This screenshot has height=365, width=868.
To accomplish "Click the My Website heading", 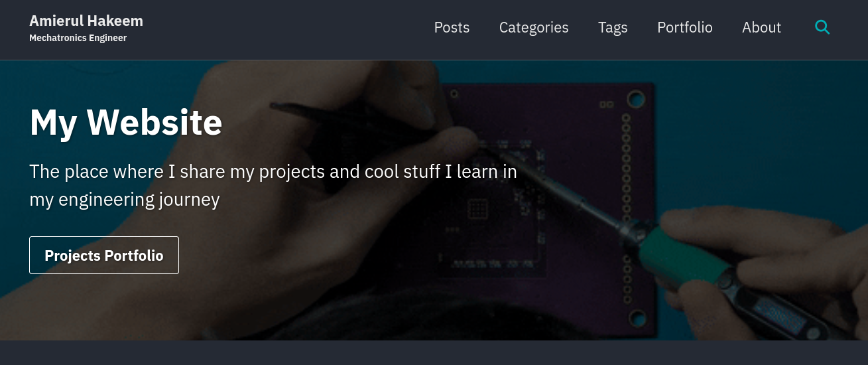I will (126, 123).
